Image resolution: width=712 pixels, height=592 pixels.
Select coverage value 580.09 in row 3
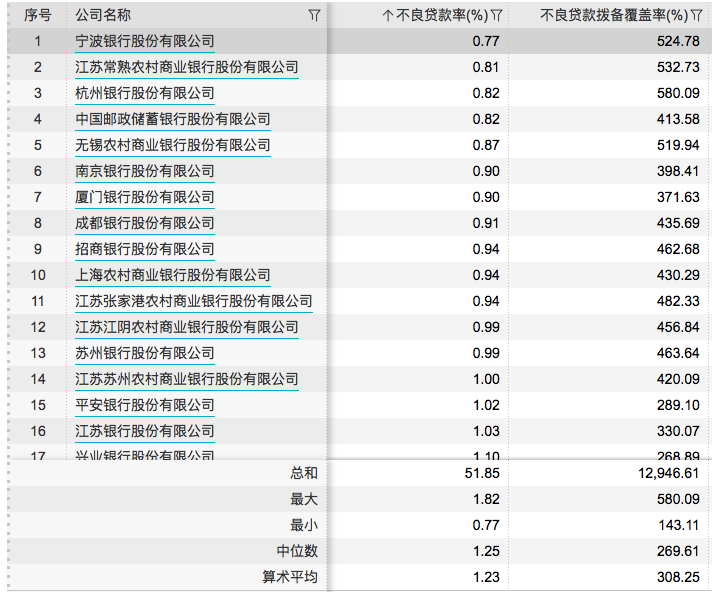(678, 93)
